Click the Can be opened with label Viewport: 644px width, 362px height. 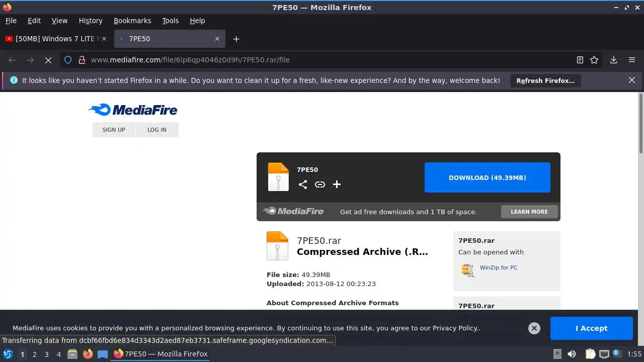tap(491, 252)
